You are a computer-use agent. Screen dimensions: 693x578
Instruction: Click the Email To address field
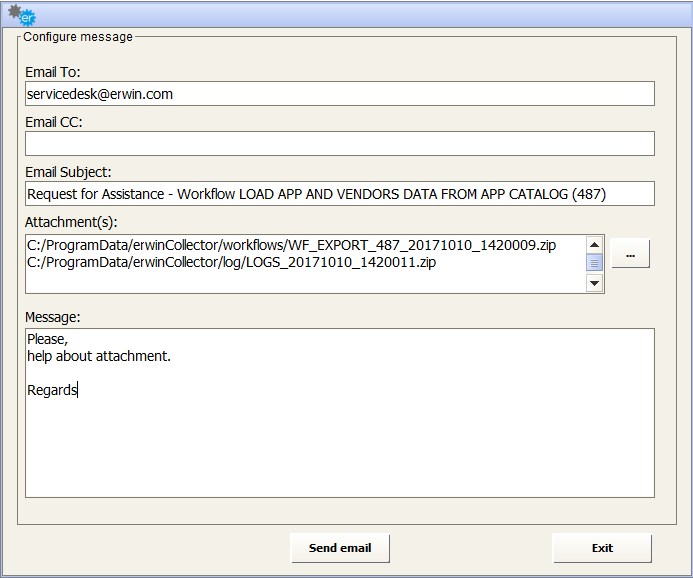coord(340,94)
